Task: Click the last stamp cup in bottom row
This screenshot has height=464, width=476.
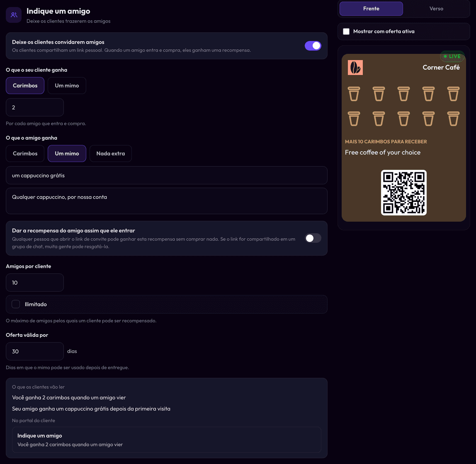Action: click(453, 118)
